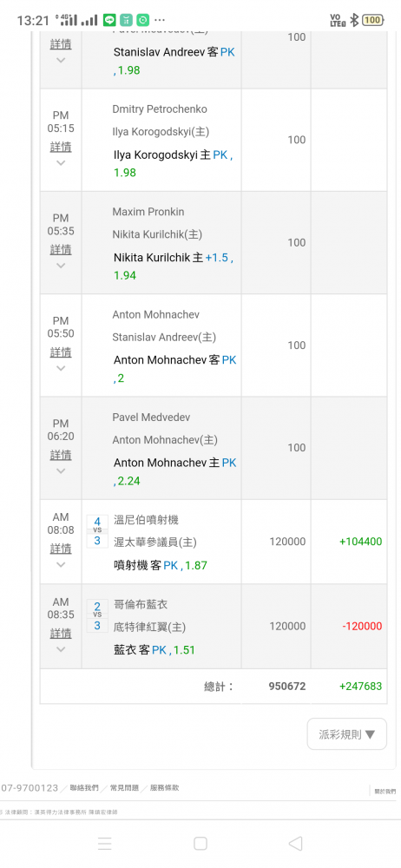Open 詳情 link for PM 05:50 match

tap(61, 352)
